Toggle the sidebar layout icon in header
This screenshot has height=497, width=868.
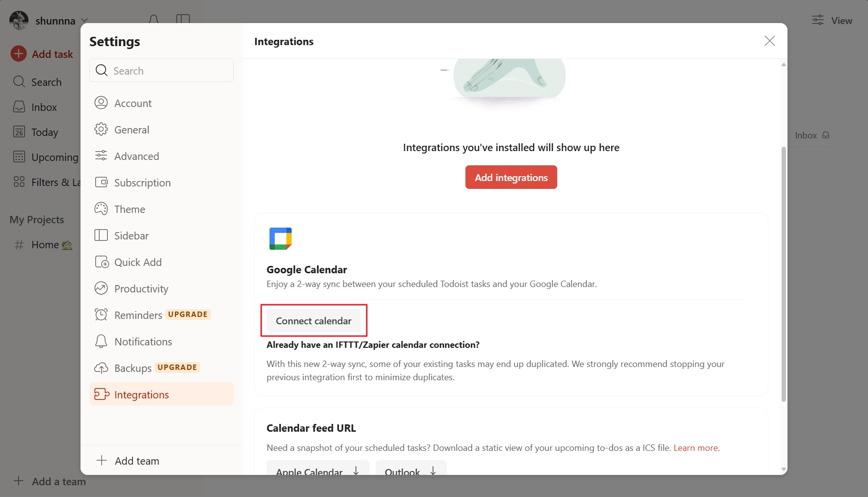pyautogui.click(x=183, y=20)
